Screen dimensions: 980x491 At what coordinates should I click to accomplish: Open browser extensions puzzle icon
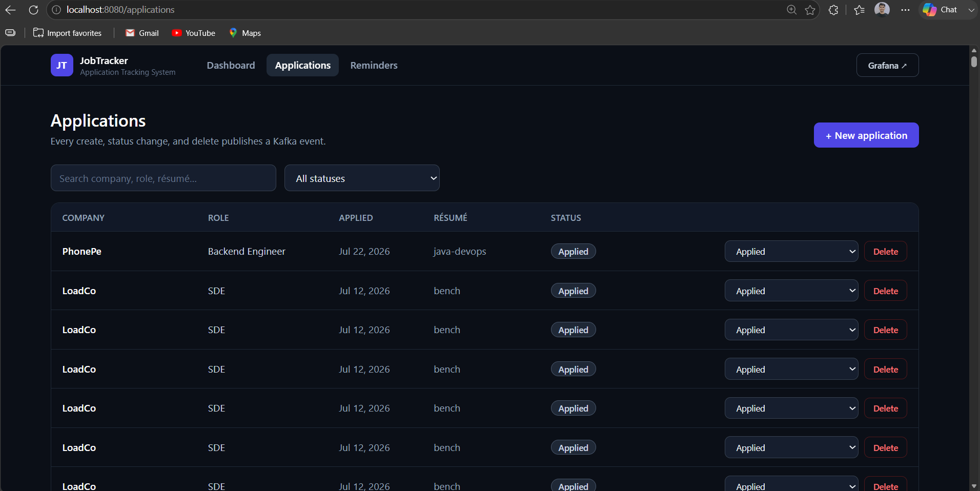(x=833, y=10)
